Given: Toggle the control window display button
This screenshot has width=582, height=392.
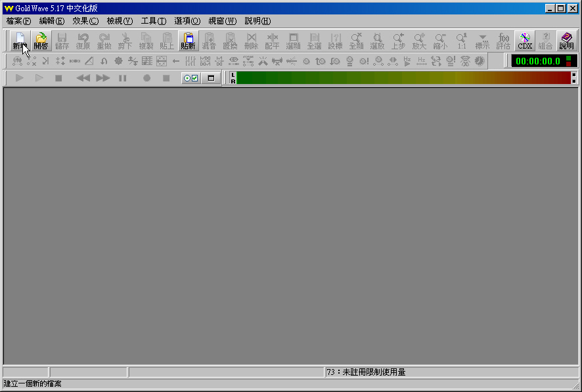Looking at the screenshot, I should tap(211, 78).
